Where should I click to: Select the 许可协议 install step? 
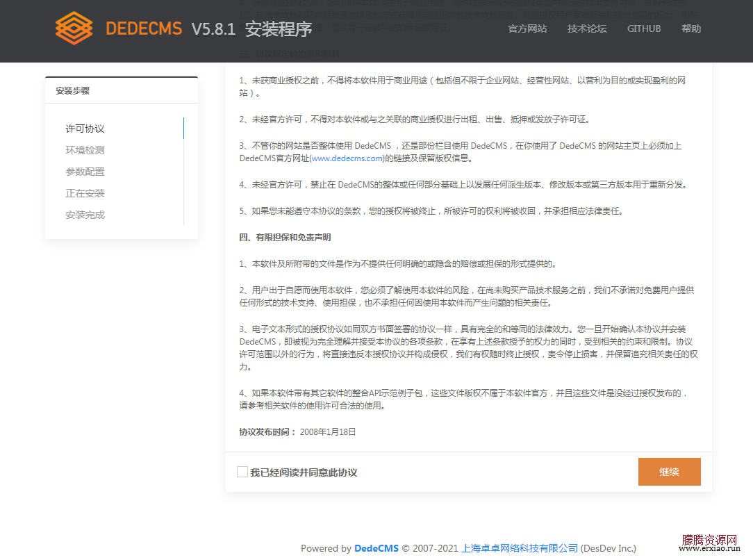85,129
